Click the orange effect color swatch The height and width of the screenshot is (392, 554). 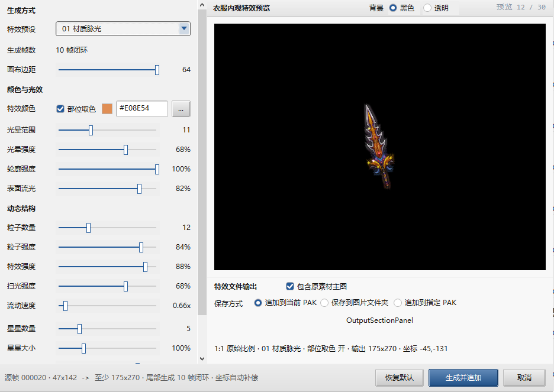[x=107, y=109]
